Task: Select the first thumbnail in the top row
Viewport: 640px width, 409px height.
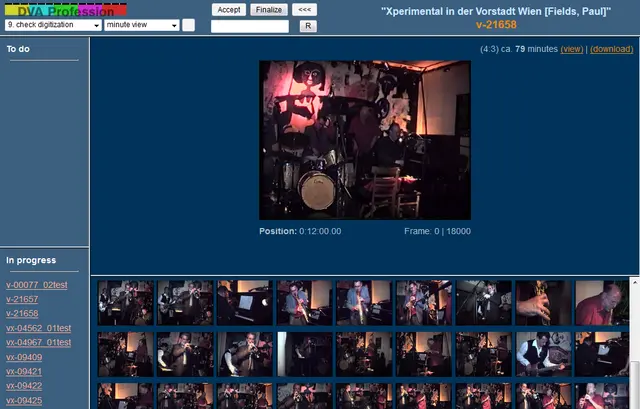Action: click(x=125, y=302)
